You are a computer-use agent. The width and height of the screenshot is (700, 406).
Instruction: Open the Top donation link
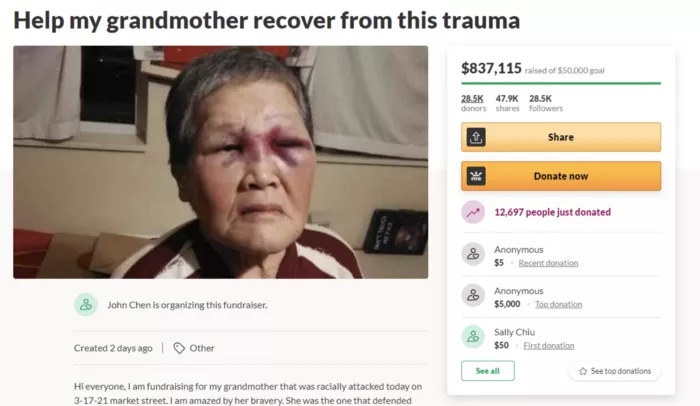point(558,304)
